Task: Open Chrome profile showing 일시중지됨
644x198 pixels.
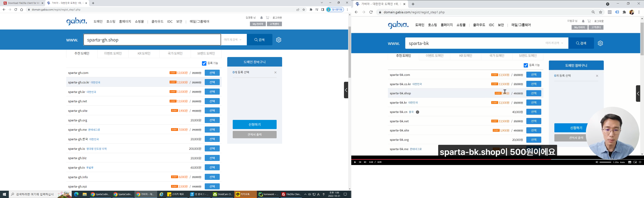Action: (335, 10)
